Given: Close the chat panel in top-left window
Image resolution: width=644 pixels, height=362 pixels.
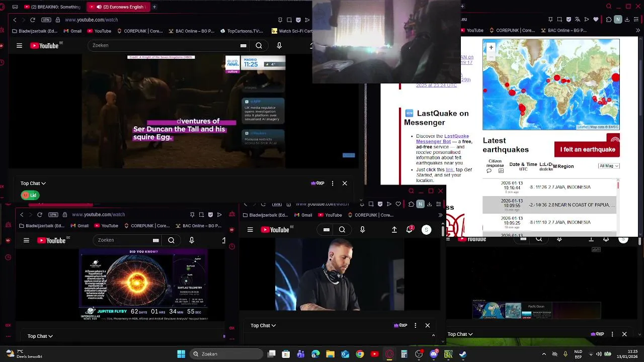Looking at the screenshot, I should (345, 183).
